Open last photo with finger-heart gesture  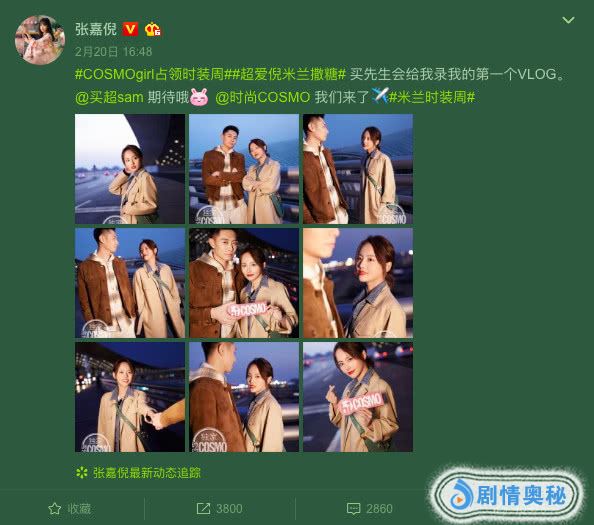tap(358, 397)
